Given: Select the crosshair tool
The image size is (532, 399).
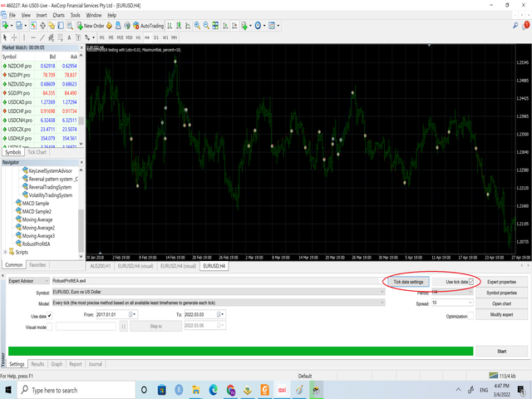Looking at the screenshot, I should pyautogui.click(x=14, y=37).
